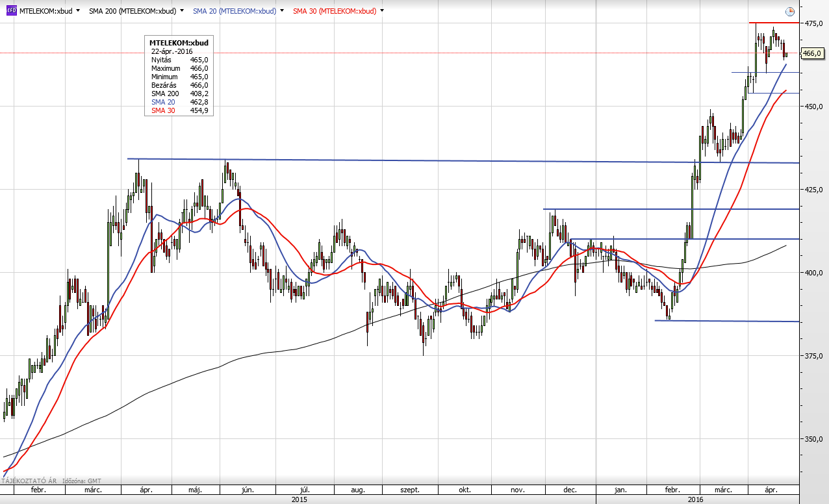829x504 pixels.
Task: Click the nov. month label
Action: point(518,490)
